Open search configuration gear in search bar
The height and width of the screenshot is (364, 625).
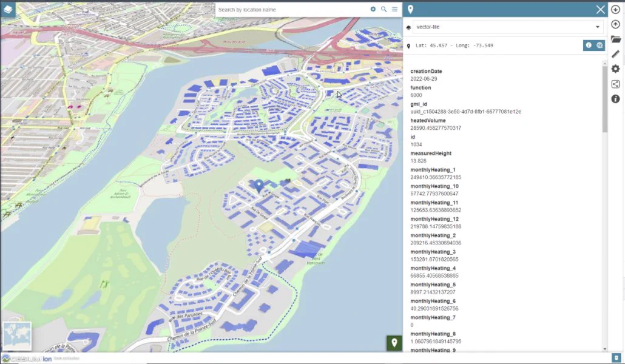click(x=373, y=9)
